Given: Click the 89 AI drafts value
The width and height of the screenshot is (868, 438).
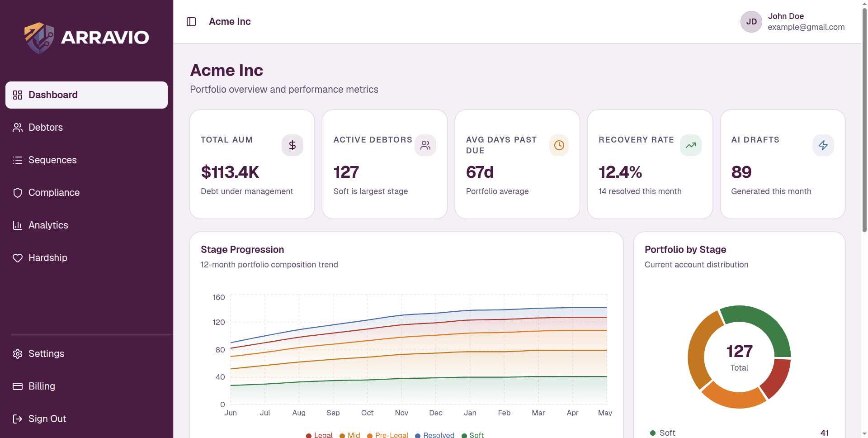Looking at the screenshot, I should click(x=741, y=172).
